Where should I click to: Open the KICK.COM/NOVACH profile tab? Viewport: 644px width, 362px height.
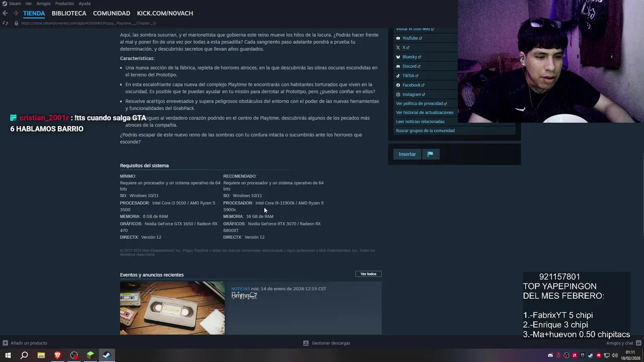point(165,13)
